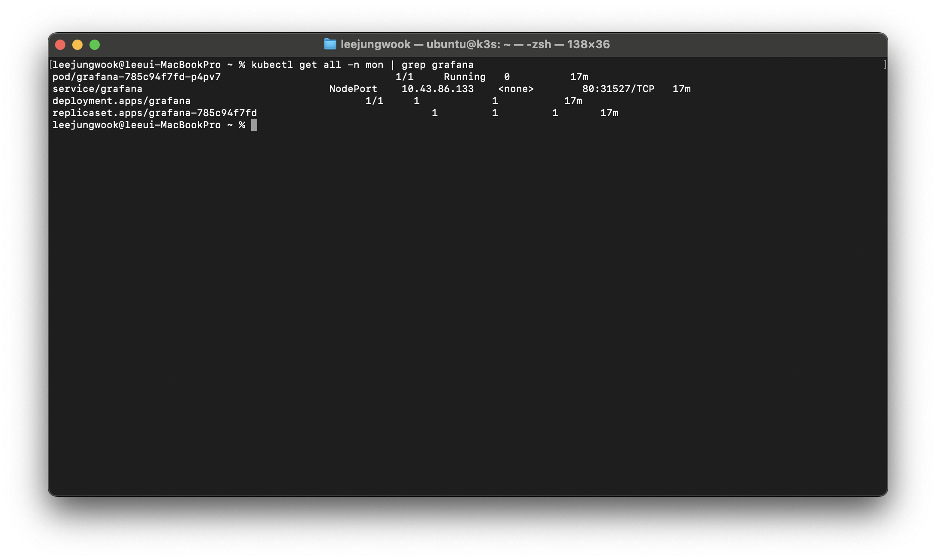Image resolution: width=936 pixels, height=560 pixels.
Task: Click the NodePort service type
Action: coord(353,89)
